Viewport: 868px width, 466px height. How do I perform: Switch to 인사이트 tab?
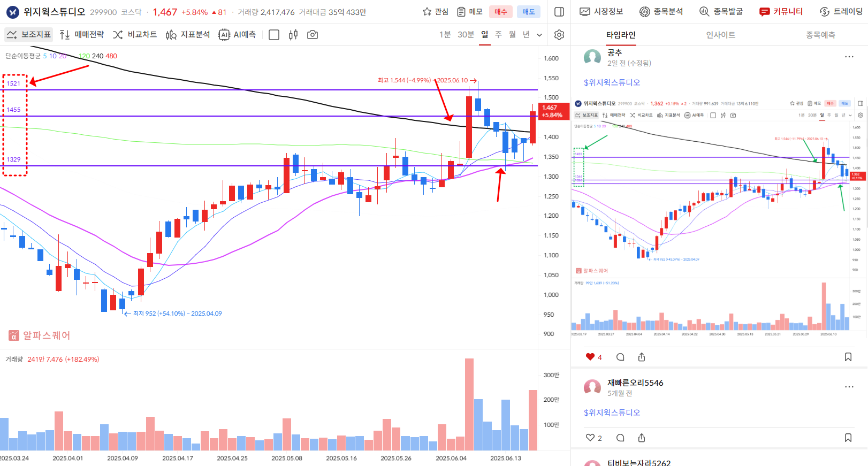click(721, 35)
